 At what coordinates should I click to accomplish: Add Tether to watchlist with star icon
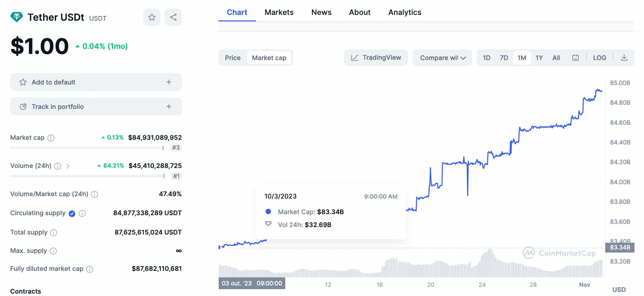[152, 17]
